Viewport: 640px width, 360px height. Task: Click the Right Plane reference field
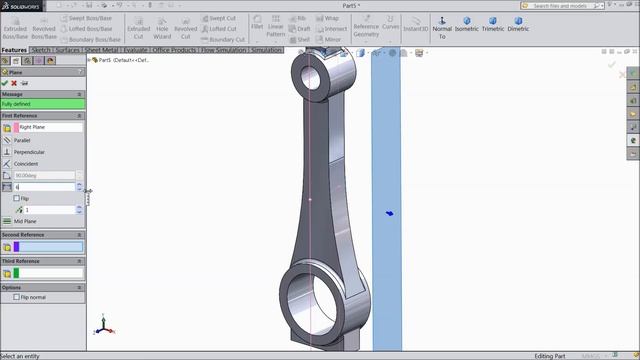pyautogui.click(x=48, y=127)
